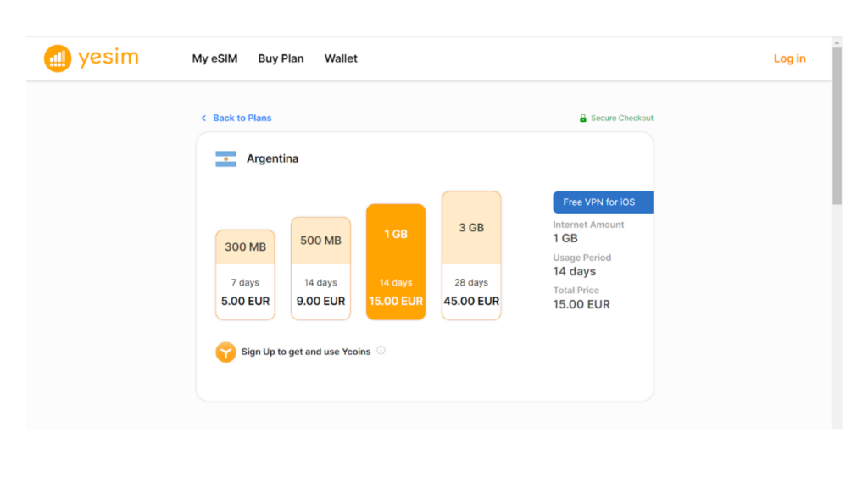
Task: Click the green secure checkout lock icon
Action: [583, 119]
